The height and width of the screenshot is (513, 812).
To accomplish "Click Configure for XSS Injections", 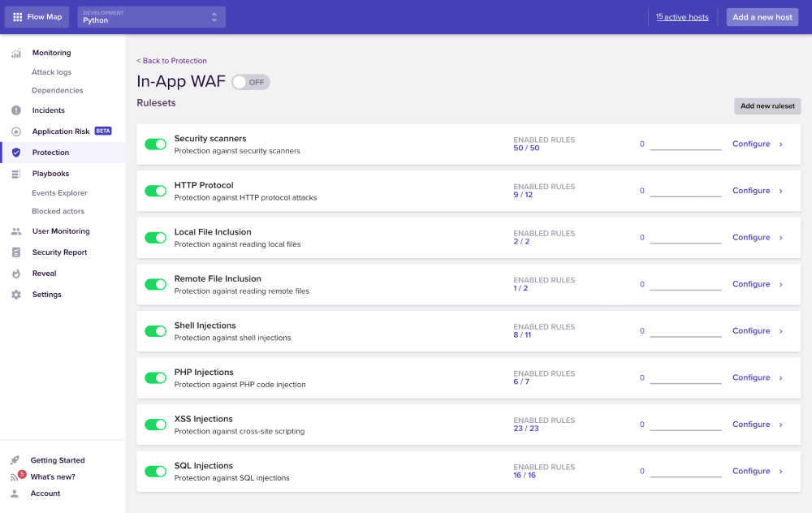I will click(751, 425).
